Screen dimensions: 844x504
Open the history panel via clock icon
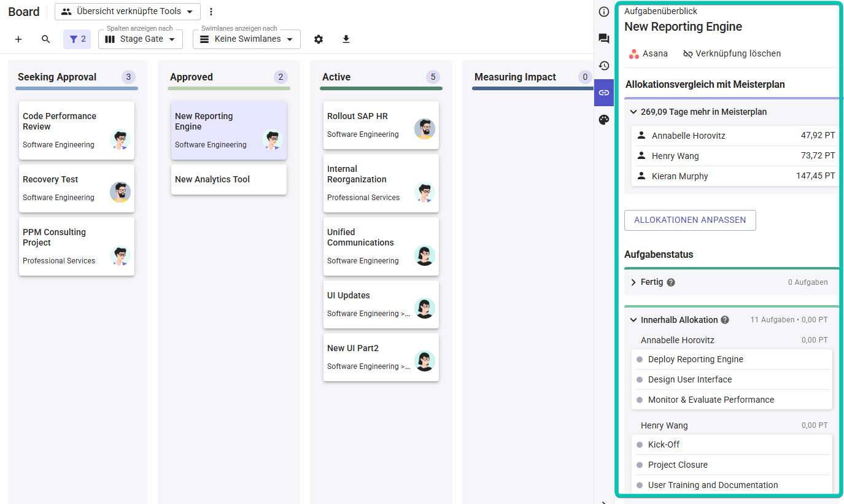[x=603, y=65]
